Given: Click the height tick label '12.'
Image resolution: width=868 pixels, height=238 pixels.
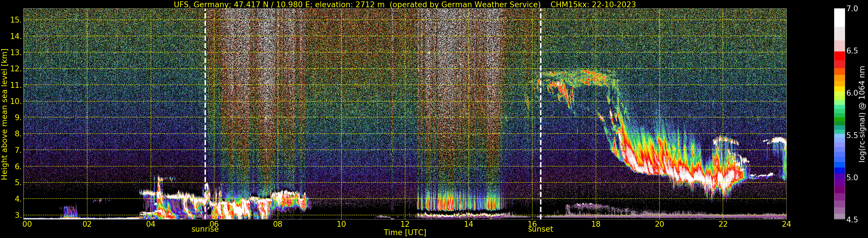Looking at the screenshot, I should (x=16, y=69).
